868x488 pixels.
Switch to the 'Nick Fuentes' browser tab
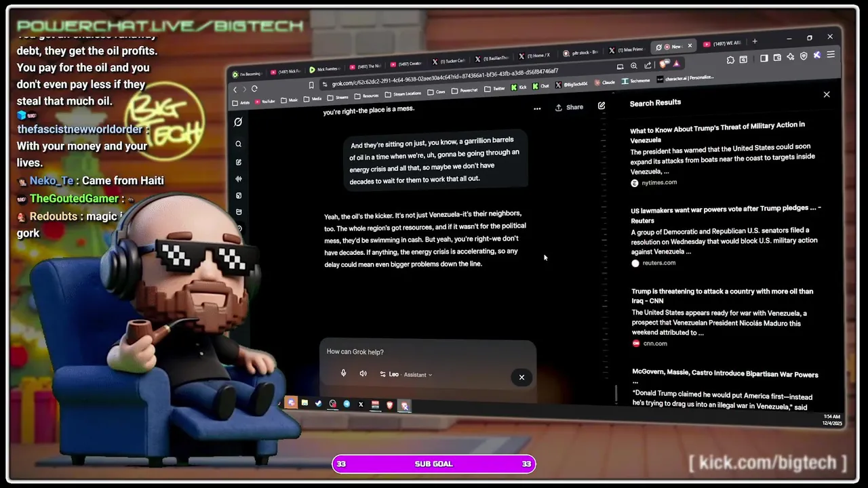[x=325, y=69]
